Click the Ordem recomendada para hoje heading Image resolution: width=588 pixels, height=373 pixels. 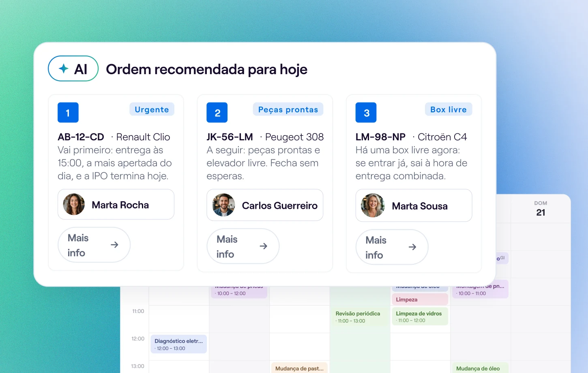[x=206, y=69]
